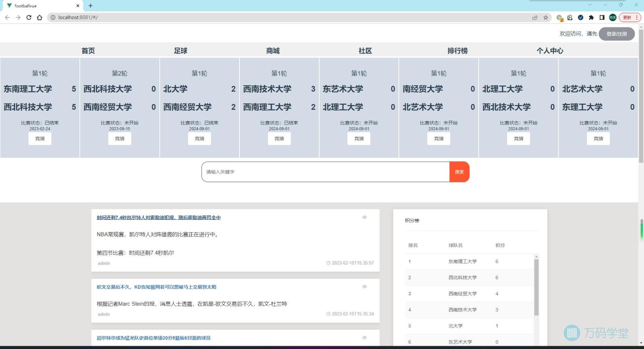Select 西南经贸大学 row in standings
Image resolution: width=644 pixels, height=349 pixels.
pos(469,294)
